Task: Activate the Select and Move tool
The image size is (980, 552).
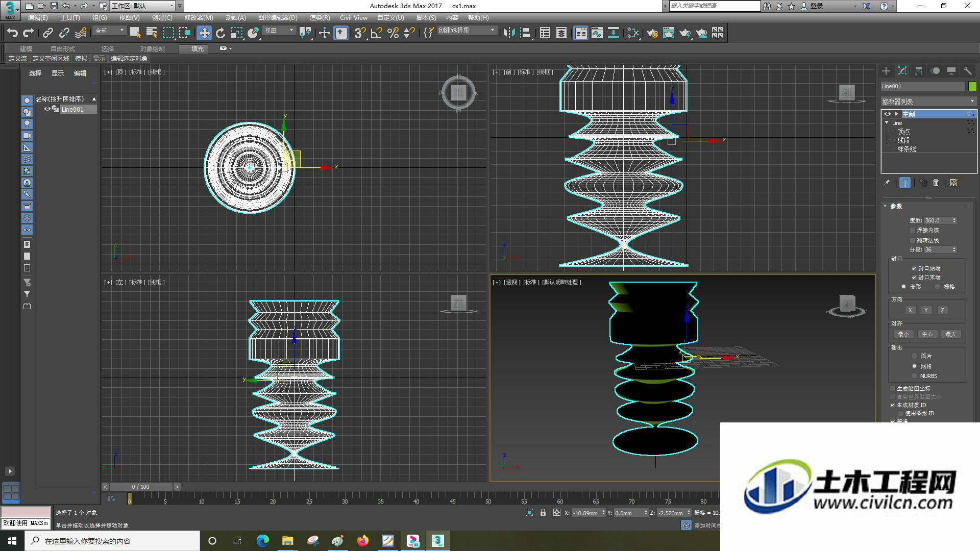Action: [x=204, y=33]
